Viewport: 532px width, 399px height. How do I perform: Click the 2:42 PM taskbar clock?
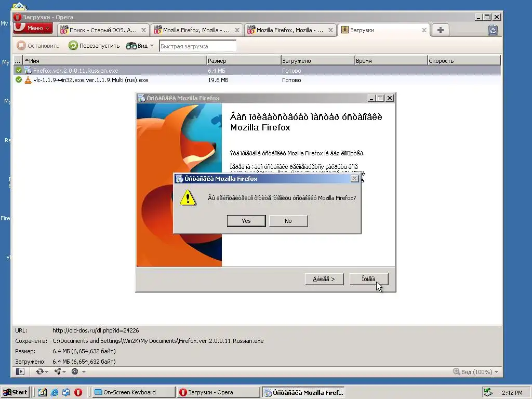click(x=512, y=393)
